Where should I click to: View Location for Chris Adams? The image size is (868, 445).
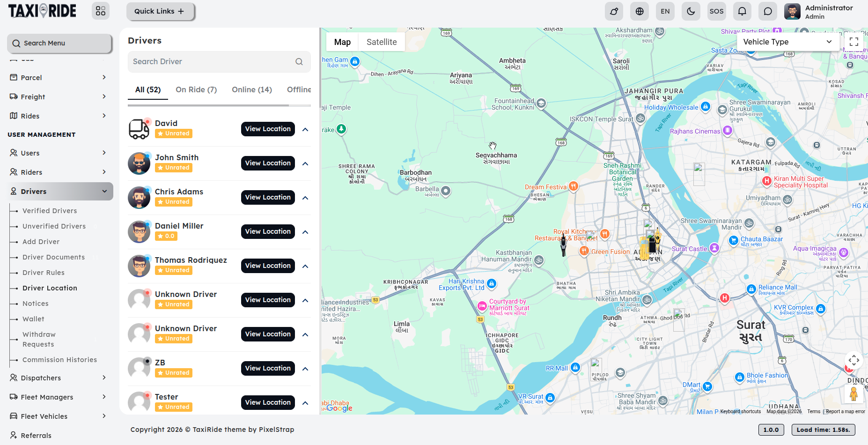tap(268, 197)
